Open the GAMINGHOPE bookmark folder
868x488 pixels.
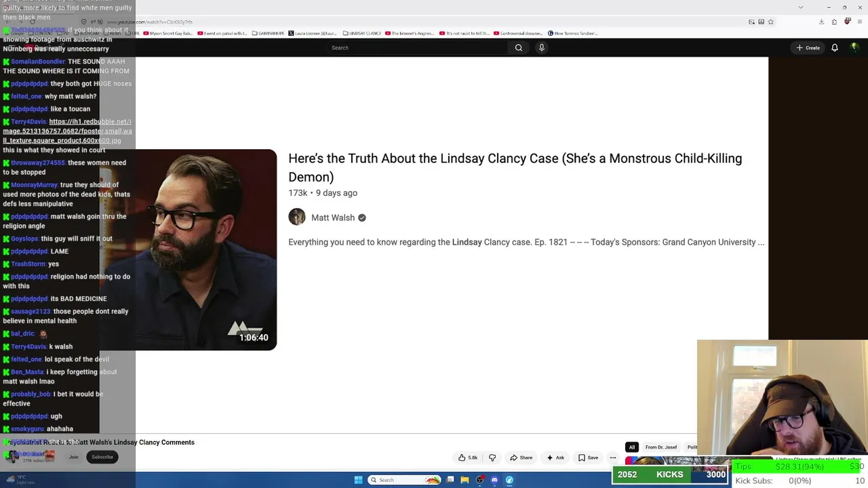click(267, 33)
